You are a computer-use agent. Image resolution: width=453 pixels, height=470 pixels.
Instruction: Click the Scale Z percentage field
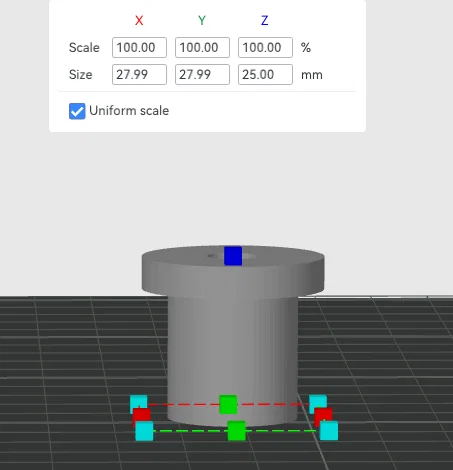point(265,47)
